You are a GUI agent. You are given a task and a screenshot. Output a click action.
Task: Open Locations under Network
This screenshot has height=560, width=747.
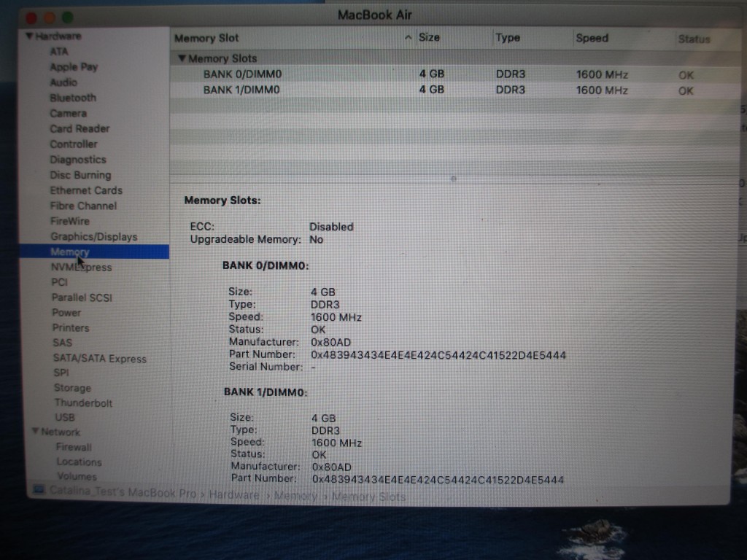tap(79, 462)
